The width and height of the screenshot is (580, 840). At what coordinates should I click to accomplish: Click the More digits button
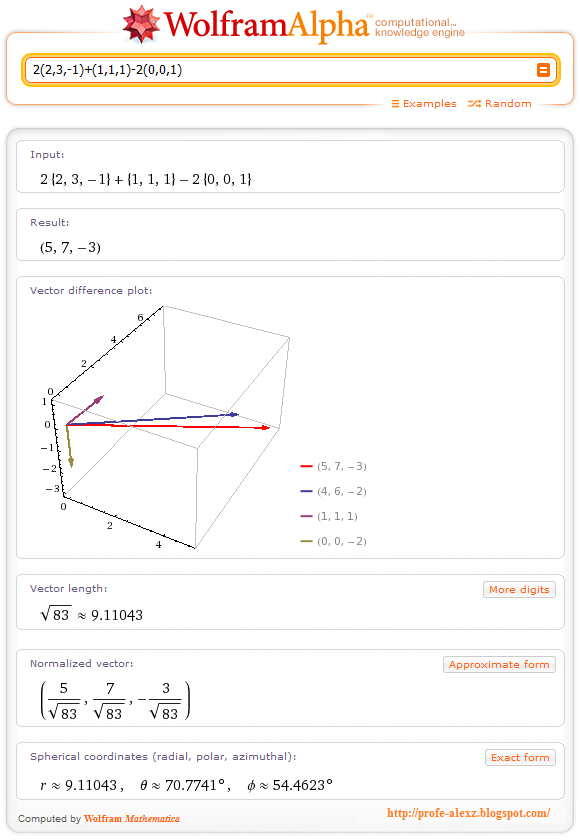point(519,589)
